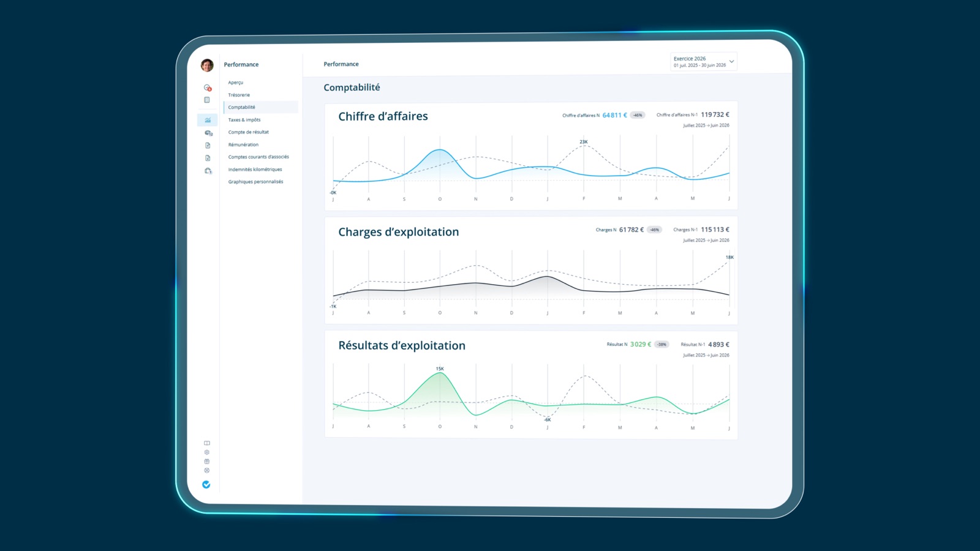Viewport: 980px width, 551px height.
Task: Click the Résultats d'exploitation chart title
Action: click(402, 346)
